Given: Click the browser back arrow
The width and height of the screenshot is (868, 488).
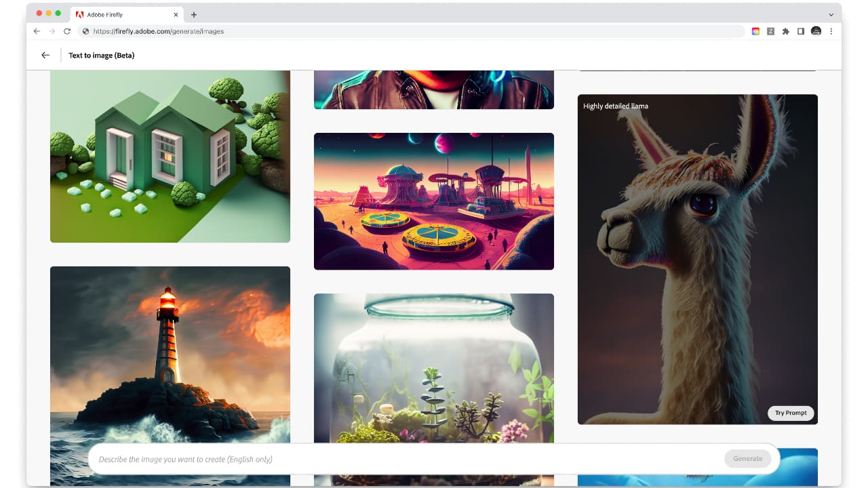Looking at the screenshot, I should click(x=37, y=31).
